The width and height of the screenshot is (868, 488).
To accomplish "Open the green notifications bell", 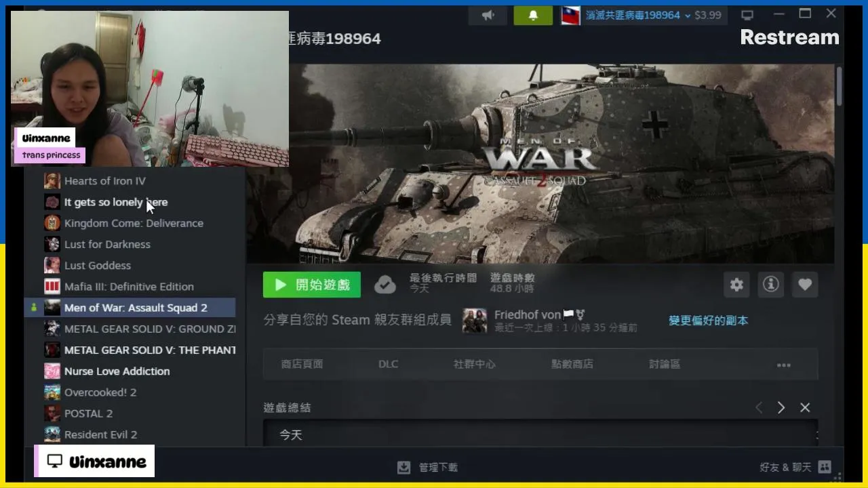I will (x=533, y=15).
